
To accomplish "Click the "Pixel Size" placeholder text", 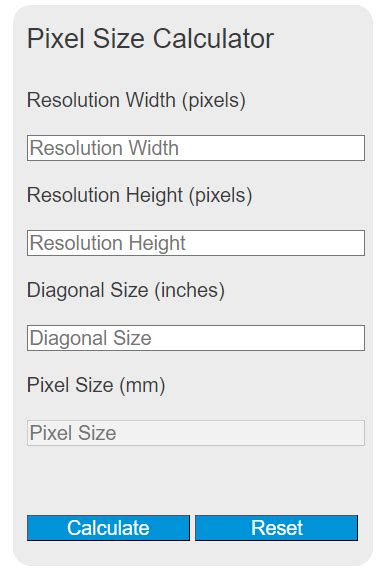I will click(73, 433).
